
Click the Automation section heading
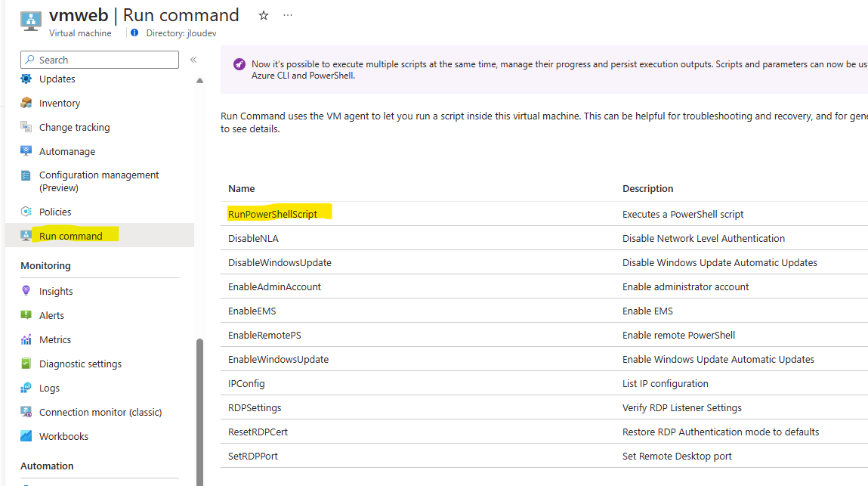pyautogui.click(x=47, y=466)
